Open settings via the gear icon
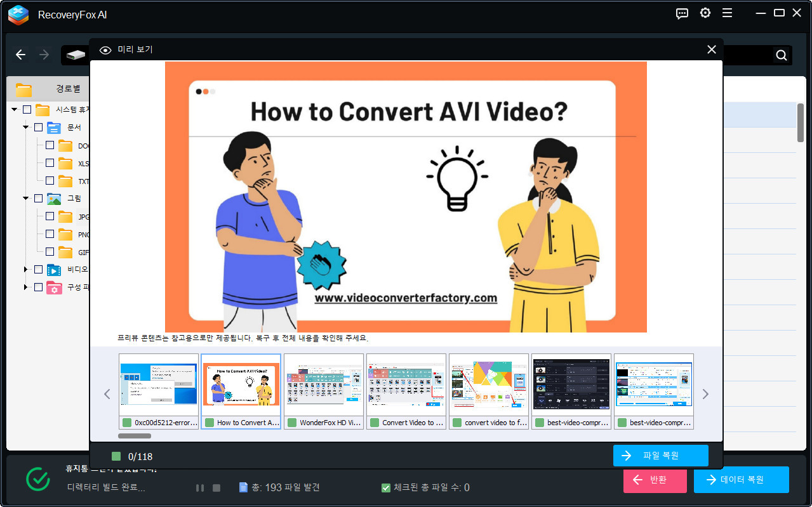This screenshot has width=812, height=507. tap(705, 13)
